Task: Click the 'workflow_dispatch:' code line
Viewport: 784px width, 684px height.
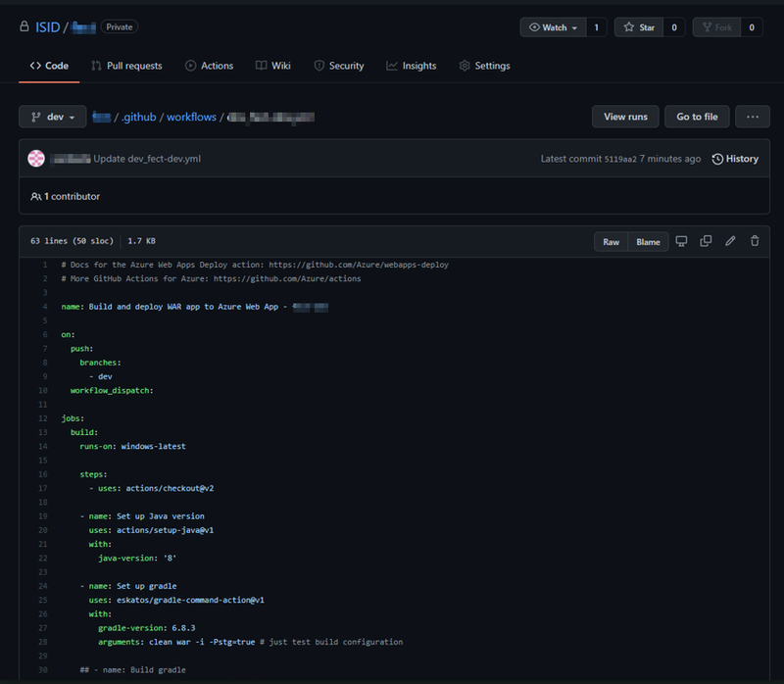Action: [112, 390]
